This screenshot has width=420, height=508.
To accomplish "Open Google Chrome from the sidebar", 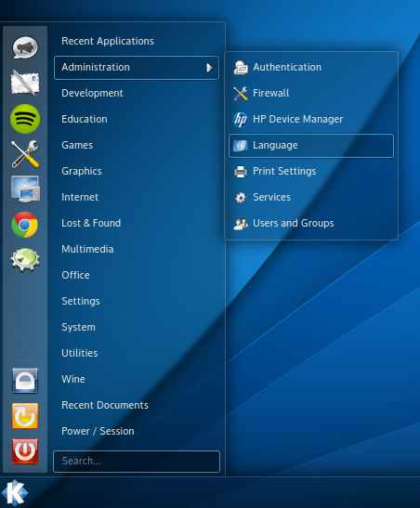I will coord(25,225).
